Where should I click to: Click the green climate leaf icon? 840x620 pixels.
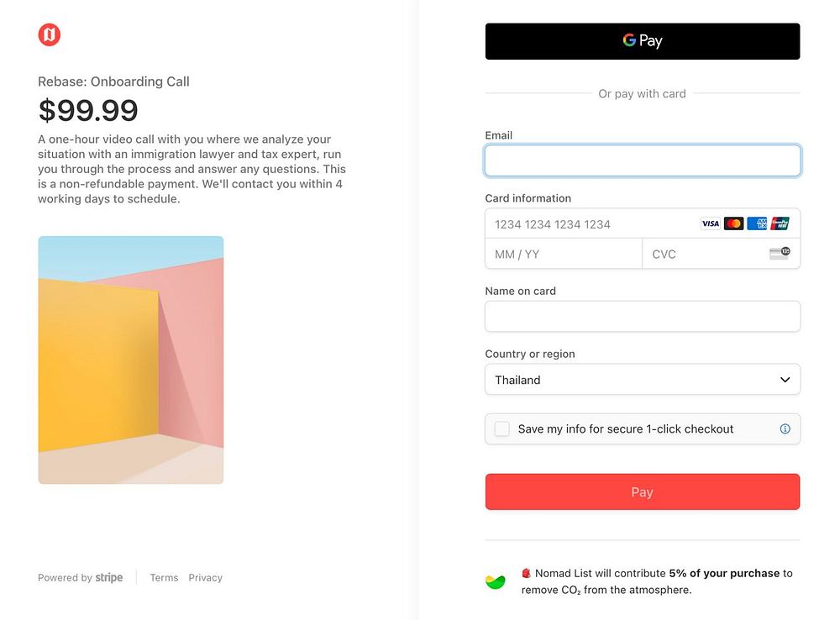tap(496, 581)
